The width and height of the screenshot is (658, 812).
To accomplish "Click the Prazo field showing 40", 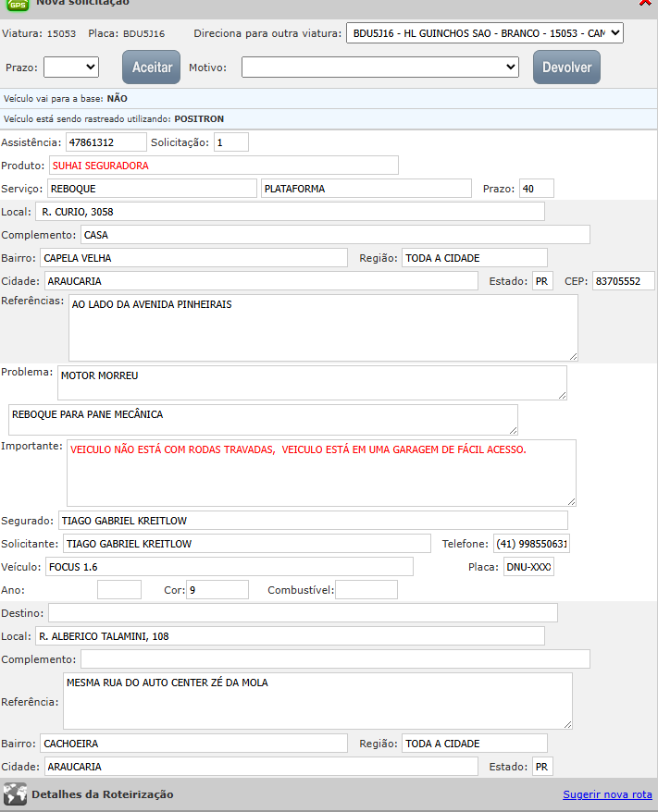I will pos(536,189).
